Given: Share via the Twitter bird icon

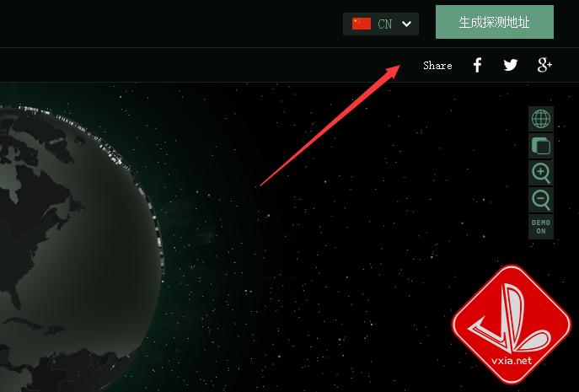Looking at the screenshot, I should pyautogui.click(x=511, y=65).
